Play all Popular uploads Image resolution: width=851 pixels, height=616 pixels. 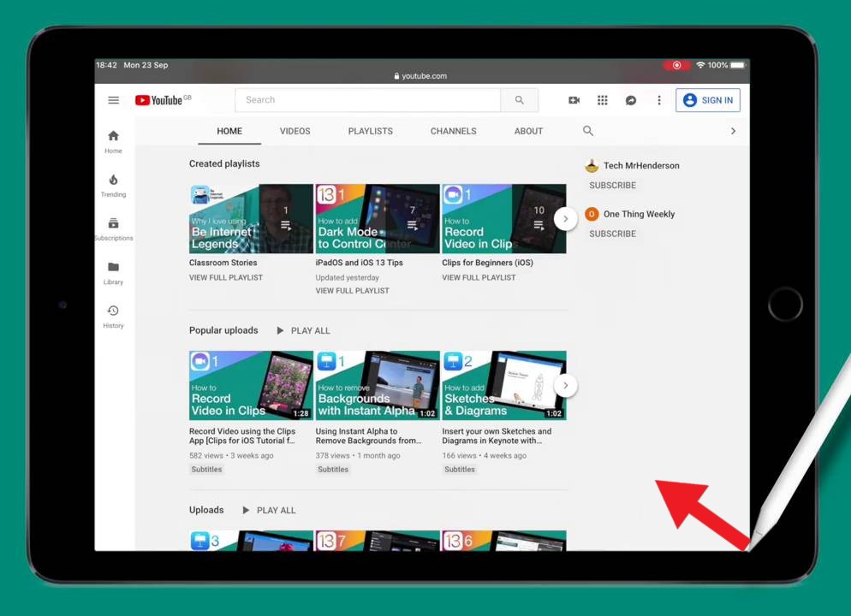click(303, 331)
